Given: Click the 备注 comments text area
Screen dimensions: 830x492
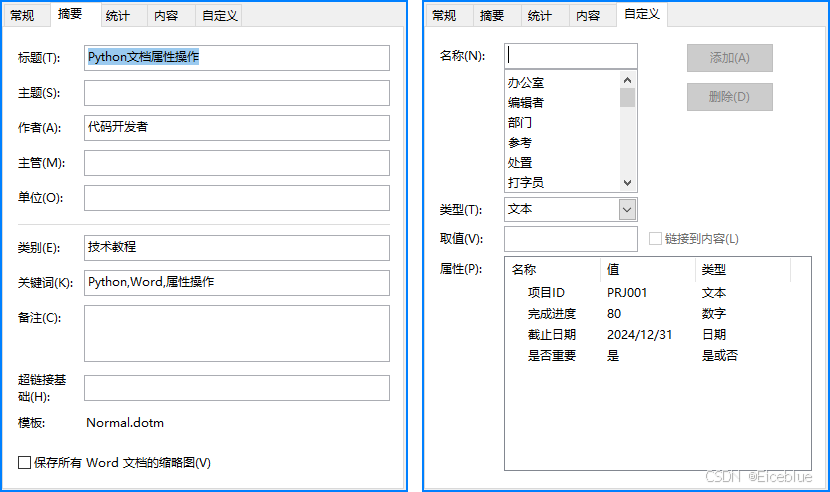Looking at the screenshot, I should [237, 333].
